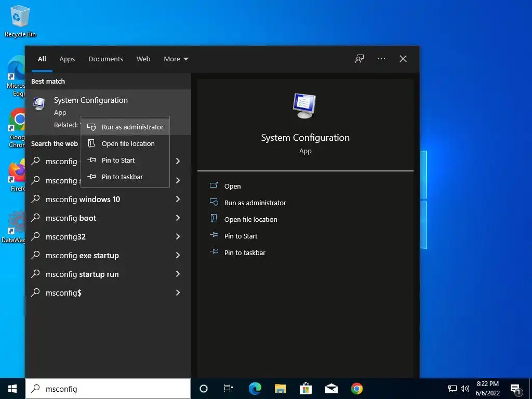Switch to the Apps search tab

pos(67,59)
